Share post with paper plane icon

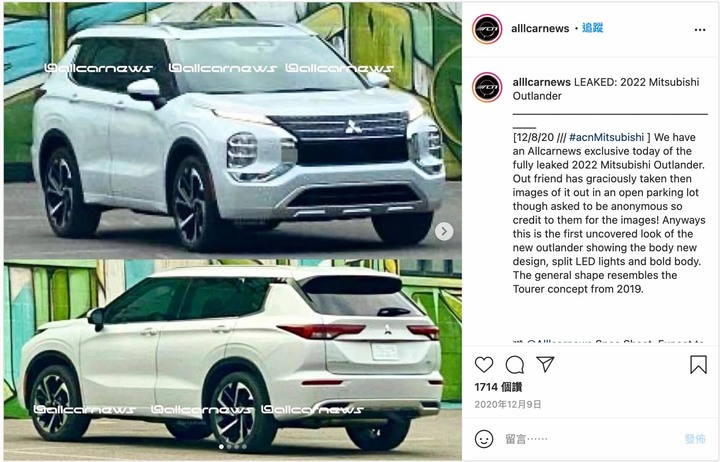(x=546, y=364)
